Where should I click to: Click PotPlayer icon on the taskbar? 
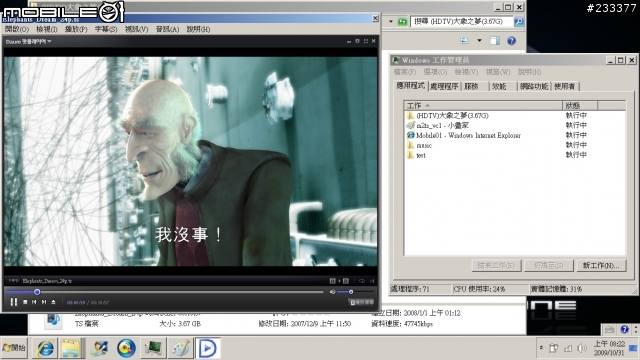tap(208, 348)
